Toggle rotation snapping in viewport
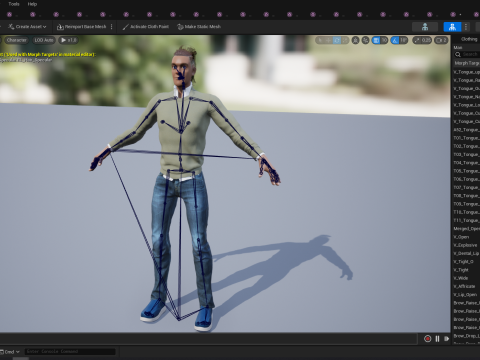The width and height of the screenshot is (480, 360). click(395, 40)
